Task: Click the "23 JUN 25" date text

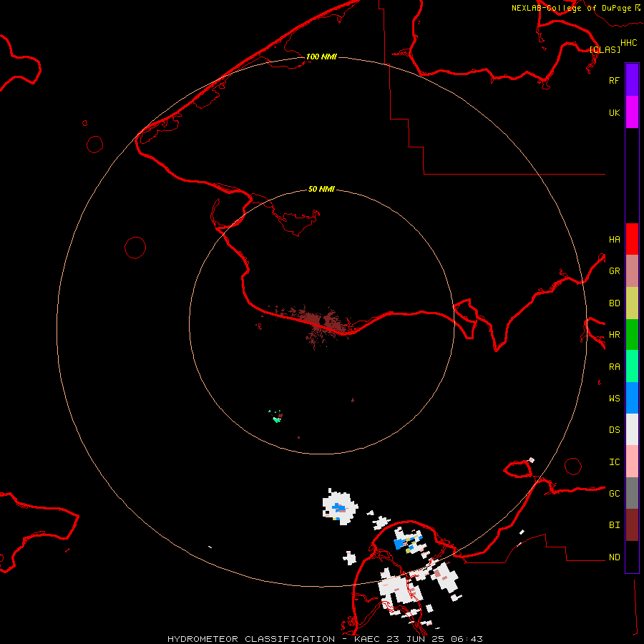Action: [x=416, y=639]
